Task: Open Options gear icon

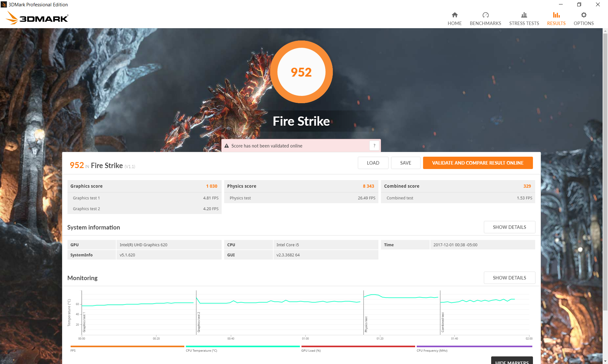Action: tap(583, 15)
